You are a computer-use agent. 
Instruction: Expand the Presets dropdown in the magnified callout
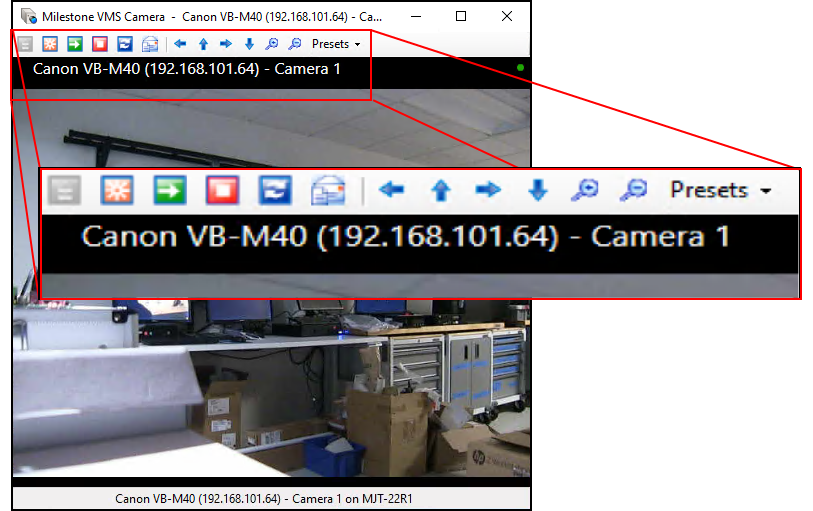coord(721,190)
